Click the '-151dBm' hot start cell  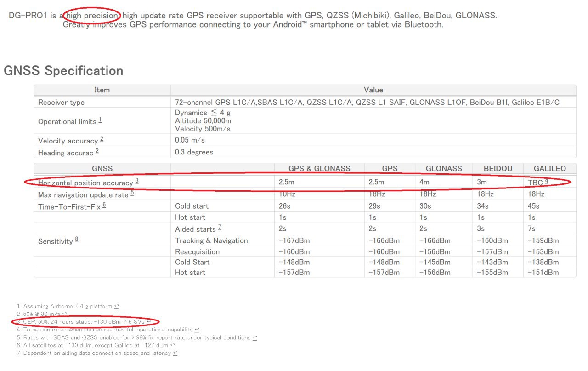click(543, 273)
